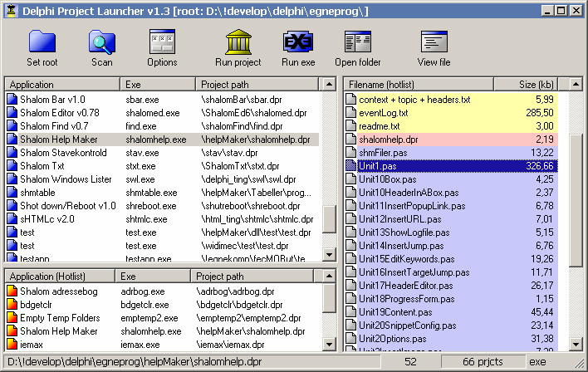Image resolution: width=588 pixels, height=372 pixels.
Task: Click the blue icon next to sHTMLc v2.0
Action: point(12,219)
